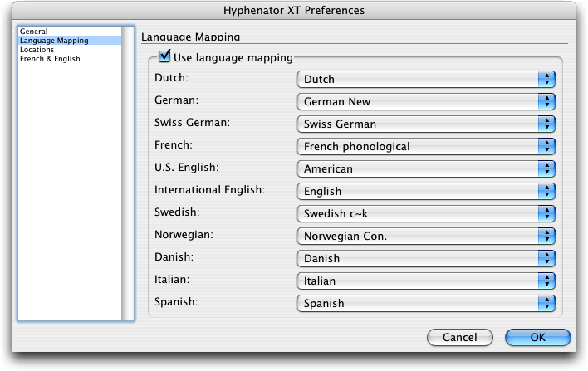Image resolution: width=588 pixels, height=371 pixels.
Task: Click the Dutch: row label
Action: point(171,77)
